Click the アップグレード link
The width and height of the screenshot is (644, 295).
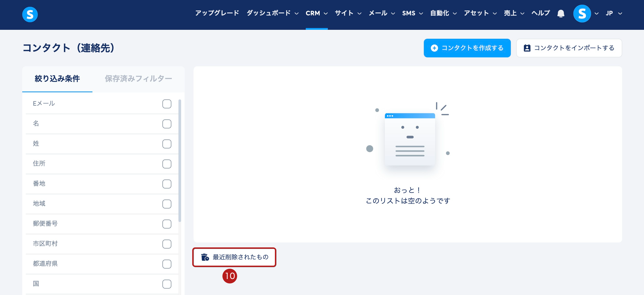[217, 13]
